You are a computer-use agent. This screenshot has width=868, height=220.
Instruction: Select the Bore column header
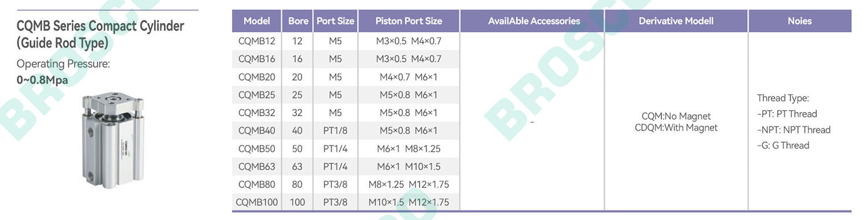[298, 21]
